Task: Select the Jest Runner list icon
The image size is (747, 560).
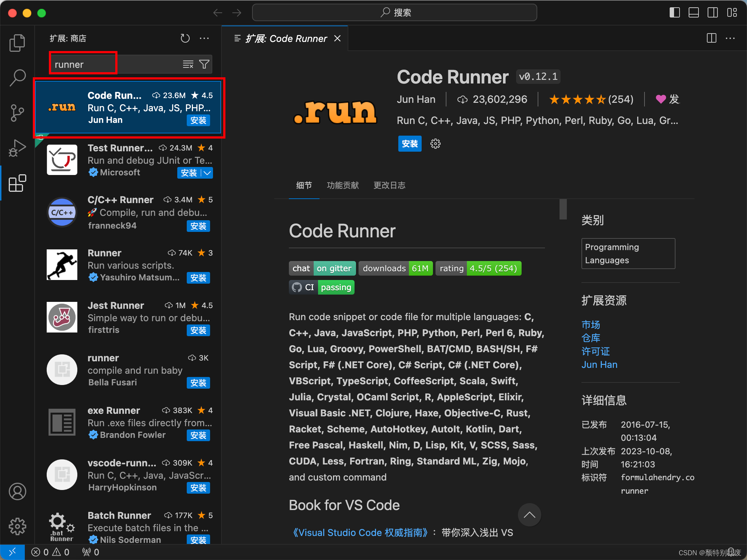Action: coord(62,317)
